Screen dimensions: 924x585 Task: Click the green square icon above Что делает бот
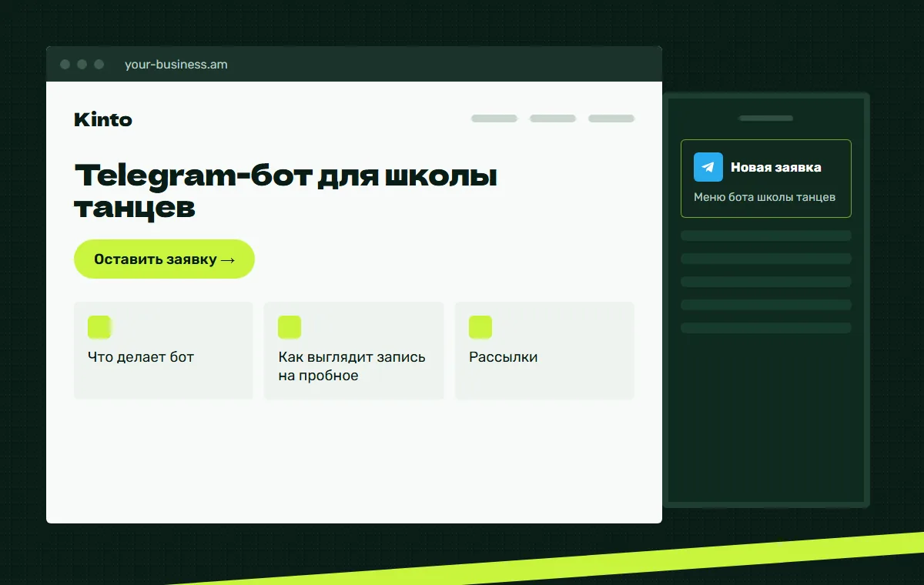coord(99,327)
